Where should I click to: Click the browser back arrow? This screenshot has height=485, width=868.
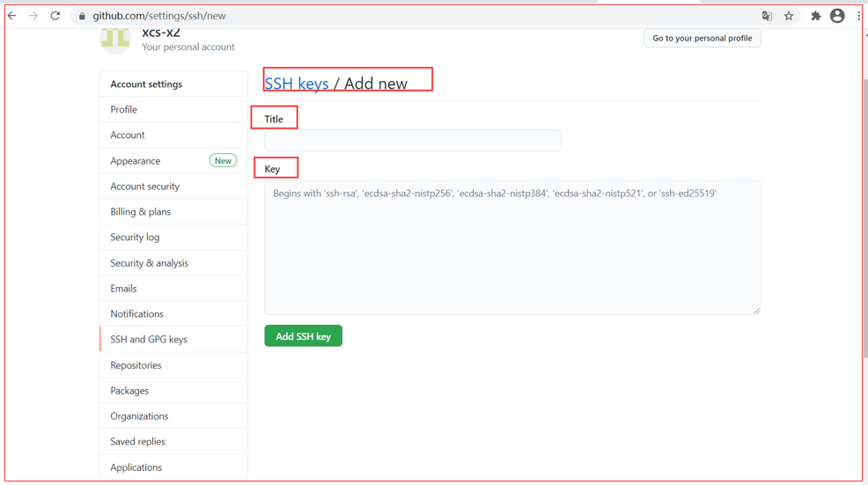(x=12, y=16)
